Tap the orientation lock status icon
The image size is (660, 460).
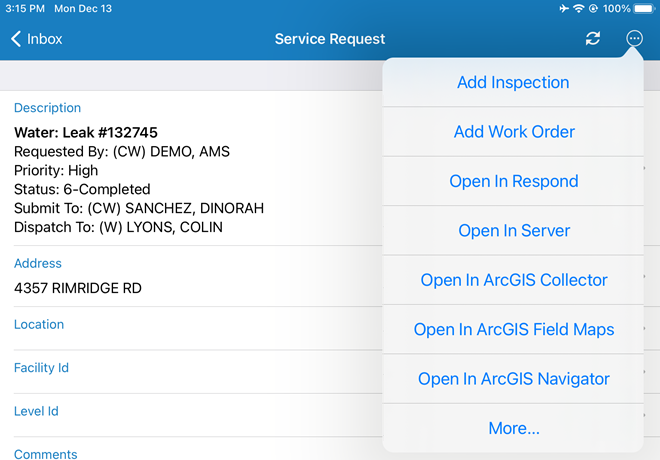(x=593, y=8)
